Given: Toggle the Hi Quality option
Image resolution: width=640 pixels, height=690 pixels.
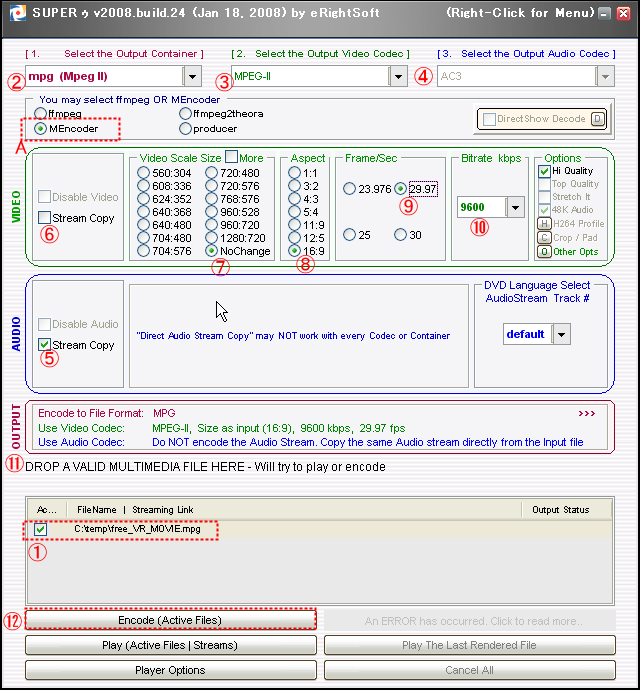Looking at the screenshot, I should click(x=544, y=171).
